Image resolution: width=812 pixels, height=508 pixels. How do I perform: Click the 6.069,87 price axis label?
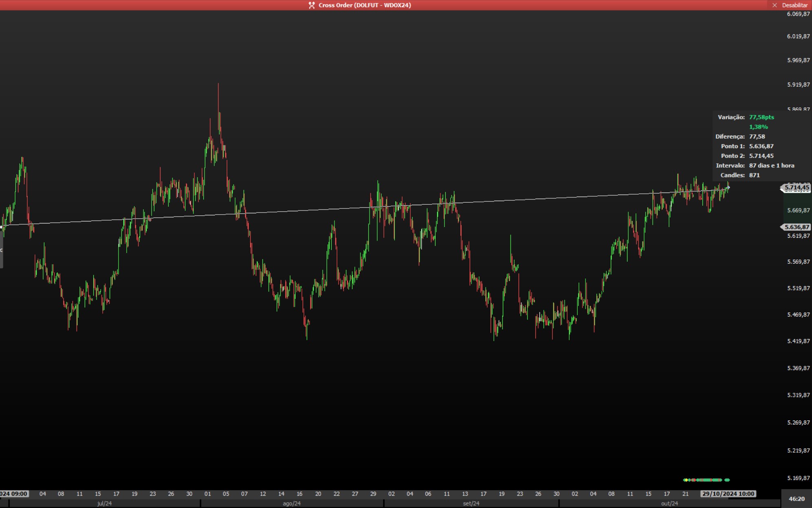[798, 14]
